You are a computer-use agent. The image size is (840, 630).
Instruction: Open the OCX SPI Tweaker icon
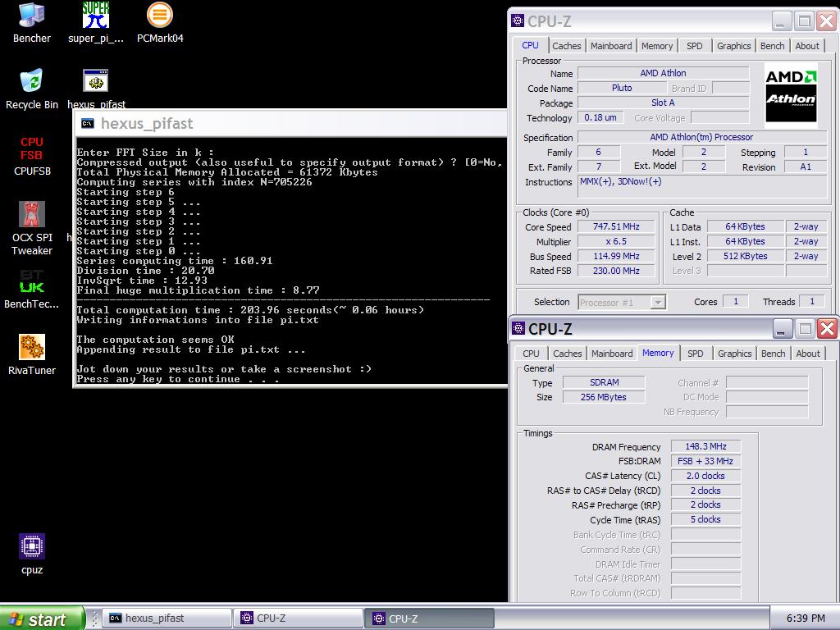[32, 229]
